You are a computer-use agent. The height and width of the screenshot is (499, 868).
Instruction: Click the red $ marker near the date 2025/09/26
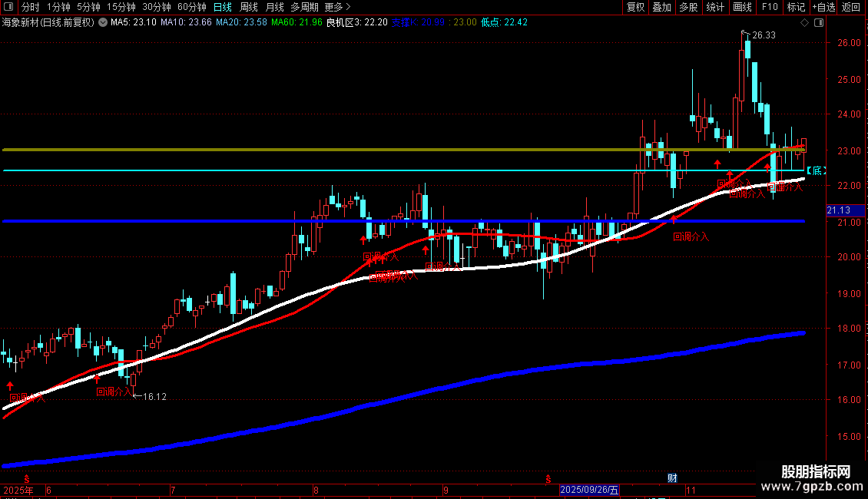[548, 479]
